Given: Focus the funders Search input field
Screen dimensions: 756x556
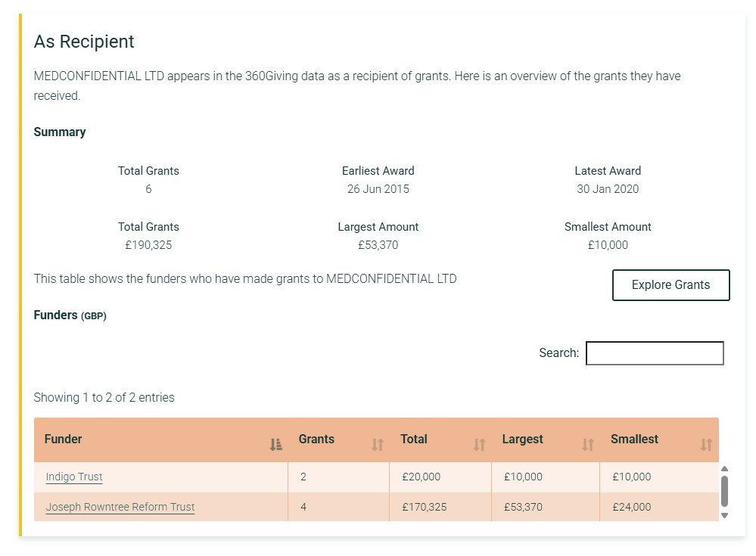Looking at the screenshot, I should point(655,353).
